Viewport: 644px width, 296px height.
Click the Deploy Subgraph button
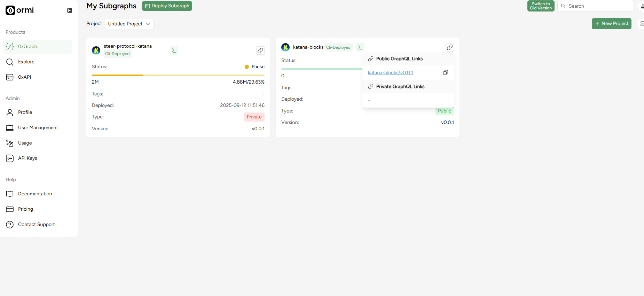(167, 6)
